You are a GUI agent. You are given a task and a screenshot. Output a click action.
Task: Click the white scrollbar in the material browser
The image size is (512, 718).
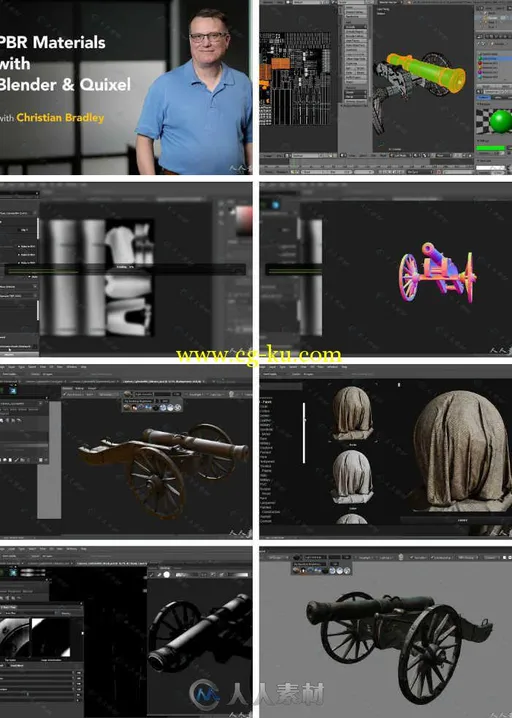(x=304, y=433)
